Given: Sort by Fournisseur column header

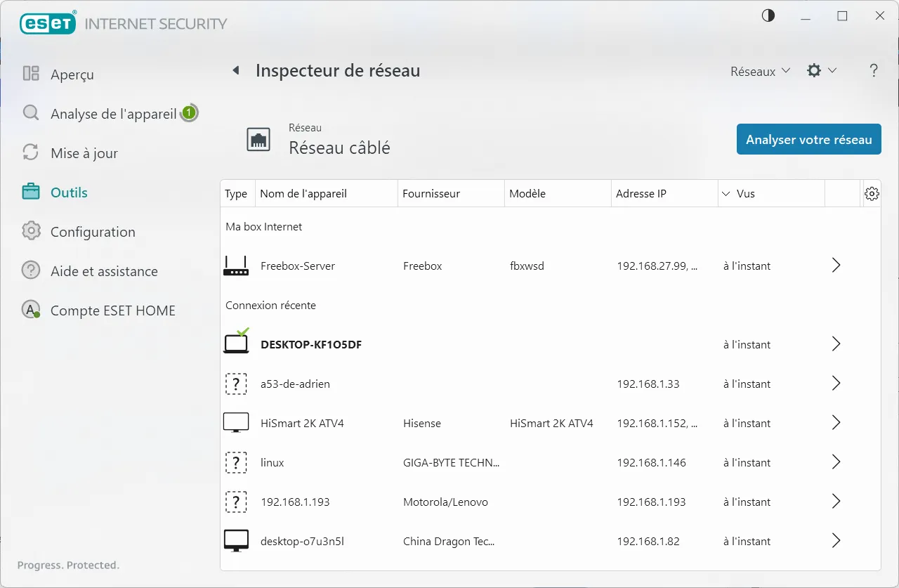Looking at the screenshot, I should click(452, 194).
